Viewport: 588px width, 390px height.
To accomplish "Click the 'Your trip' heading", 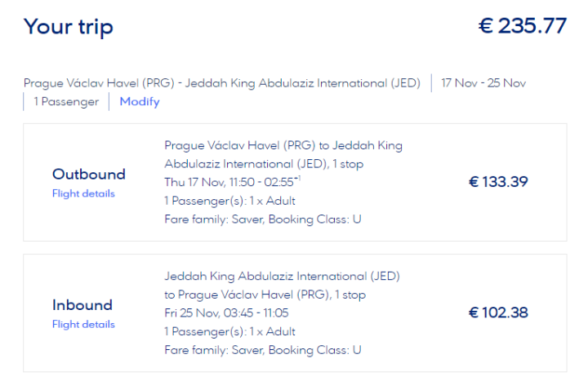I will tap(69, 27).
